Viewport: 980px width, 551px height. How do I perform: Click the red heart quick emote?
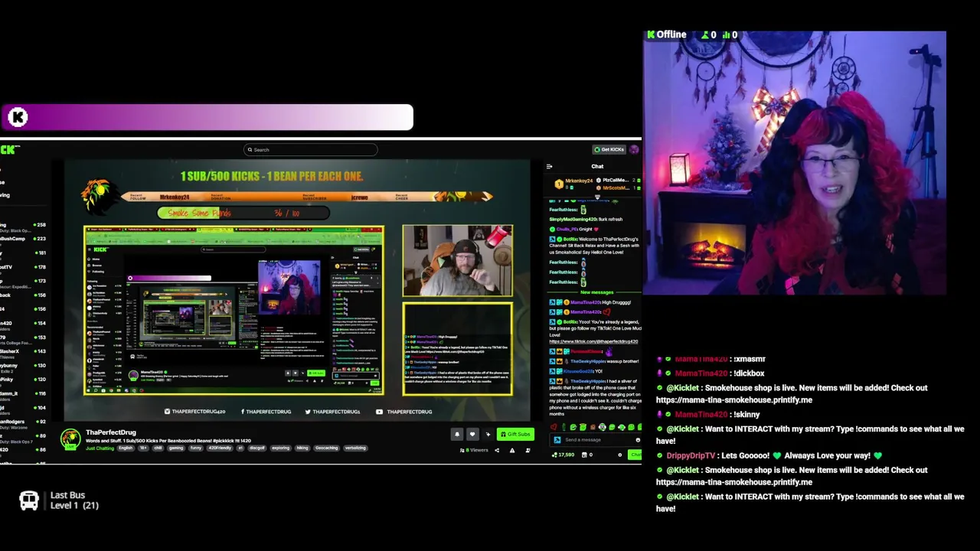554,428
